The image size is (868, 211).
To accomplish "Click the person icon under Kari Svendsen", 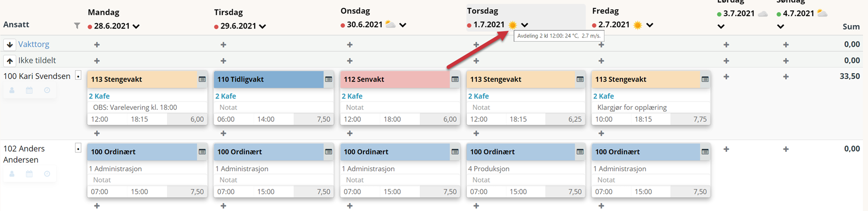I will tap(12, 90).
